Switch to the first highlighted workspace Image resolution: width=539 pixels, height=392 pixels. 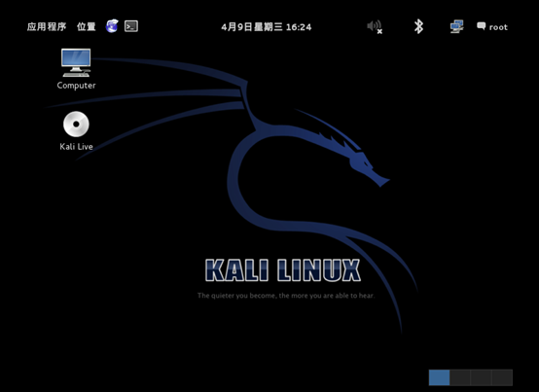coord(439,377)
